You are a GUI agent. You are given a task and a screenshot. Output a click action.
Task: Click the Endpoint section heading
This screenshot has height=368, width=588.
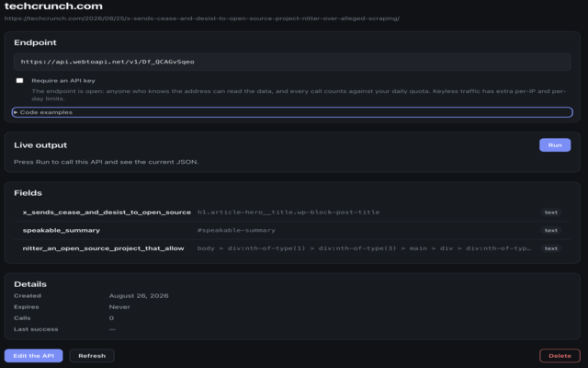pyautogui.click(x=35, y=42)
